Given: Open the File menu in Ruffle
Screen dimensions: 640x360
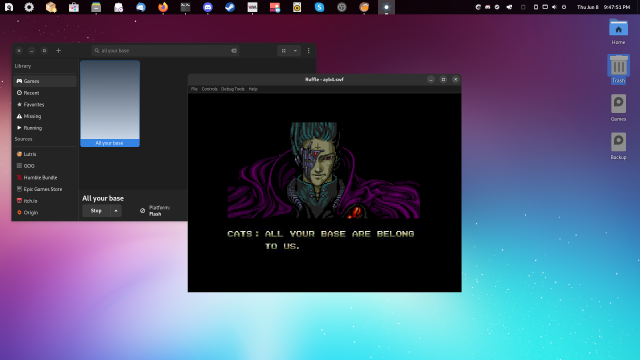Looking at the screenshot, I should point(194,89).
